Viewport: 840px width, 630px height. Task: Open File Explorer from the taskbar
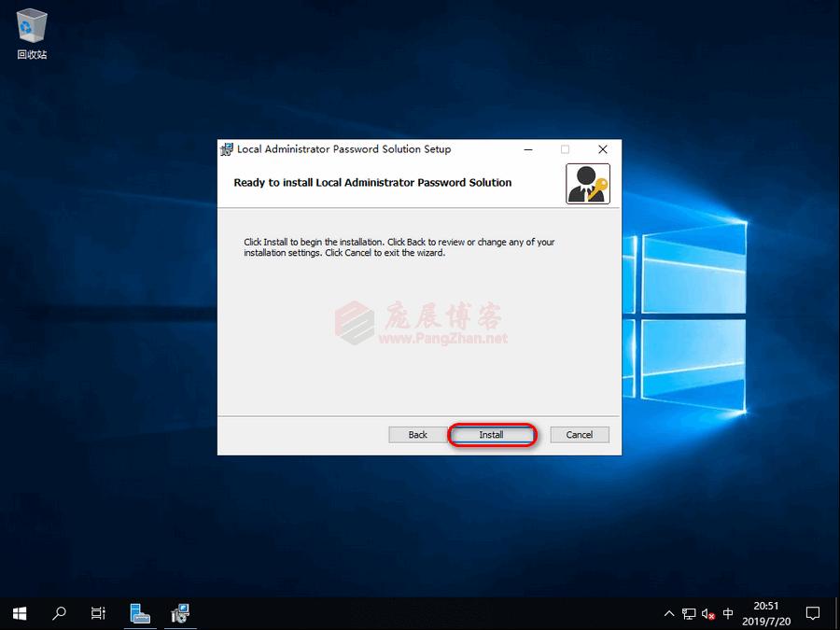(140, 613)
